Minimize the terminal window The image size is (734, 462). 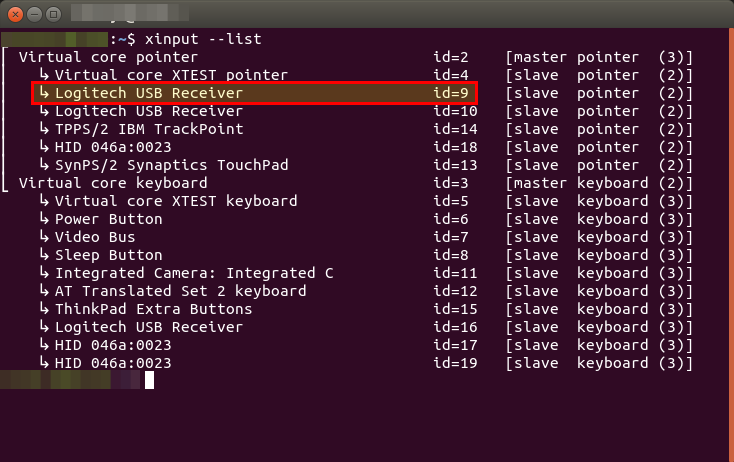point(35,15)
